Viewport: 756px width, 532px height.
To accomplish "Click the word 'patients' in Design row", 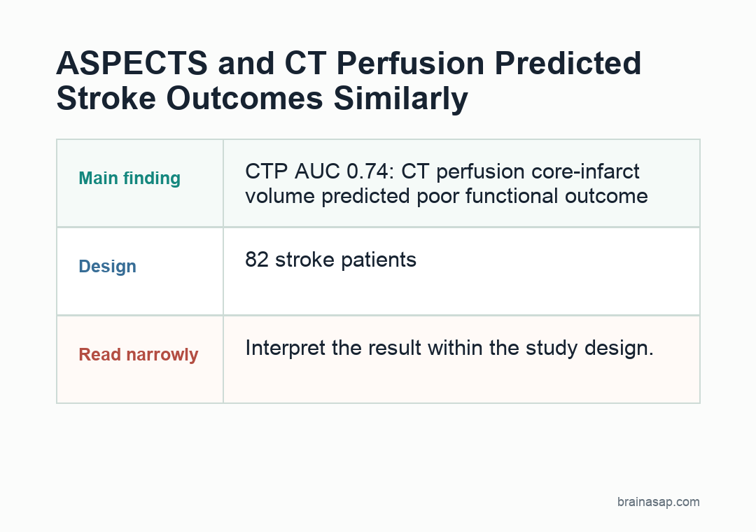I will coord(379,260).
